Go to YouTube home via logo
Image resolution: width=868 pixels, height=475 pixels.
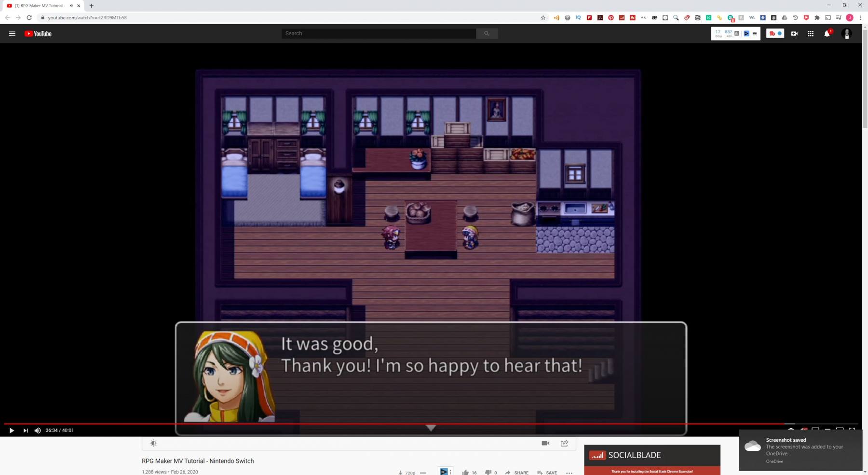coord(38,34)
